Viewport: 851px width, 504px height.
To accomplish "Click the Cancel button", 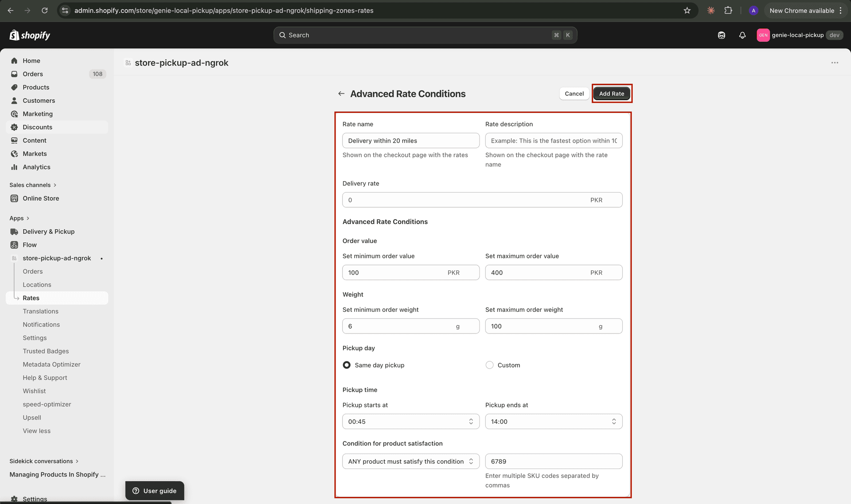I will (x=574, y=93).
